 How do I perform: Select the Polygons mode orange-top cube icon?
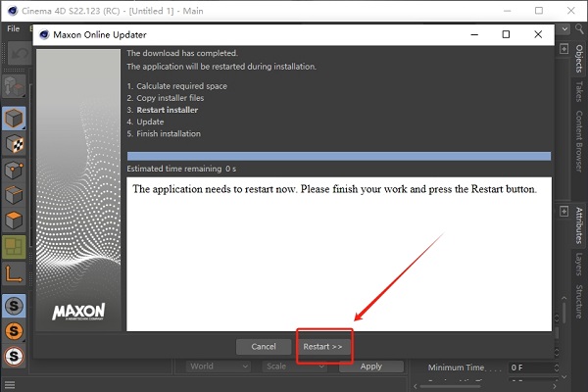14,220
